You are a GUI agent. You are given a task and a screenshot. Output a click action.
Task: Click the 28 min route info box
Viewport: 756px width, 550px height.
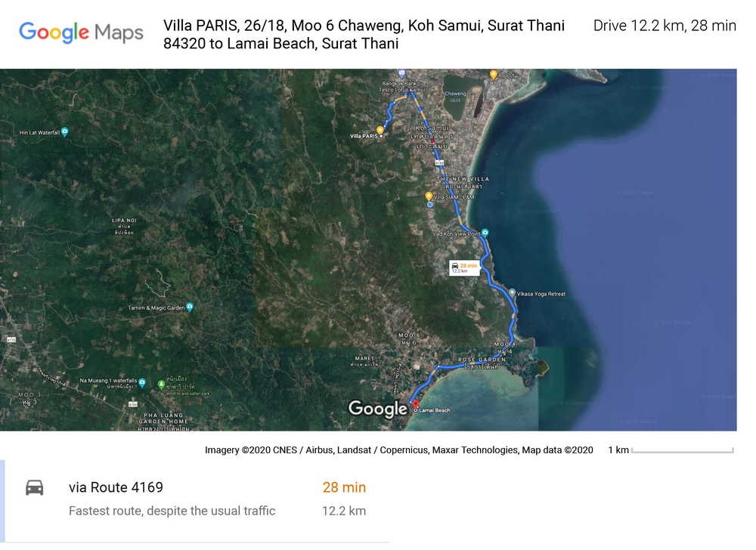coord(464,269)
